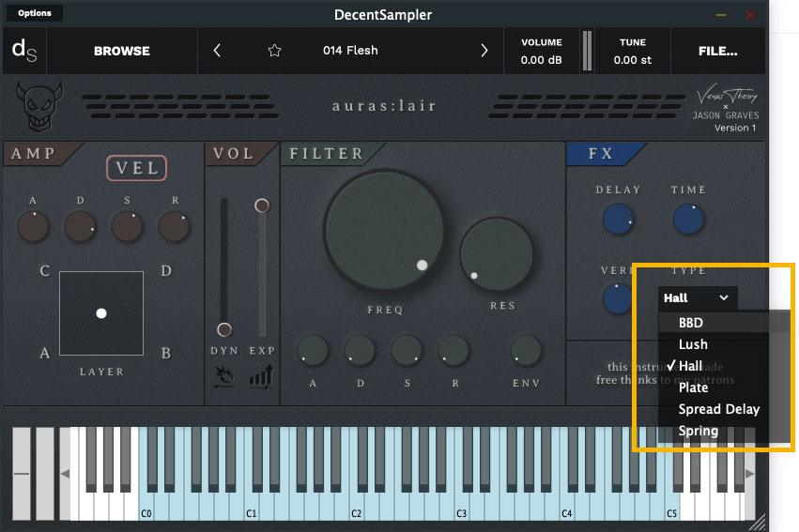
Task: Click the VOLUME 0.00 dB field
Action: click(541, 51)
